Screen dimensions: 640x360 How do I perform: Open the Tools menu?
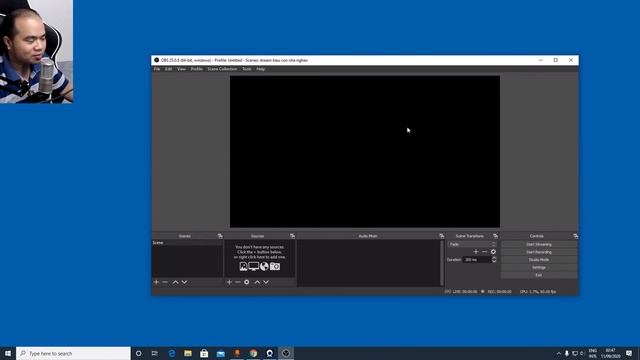(247, 69)
